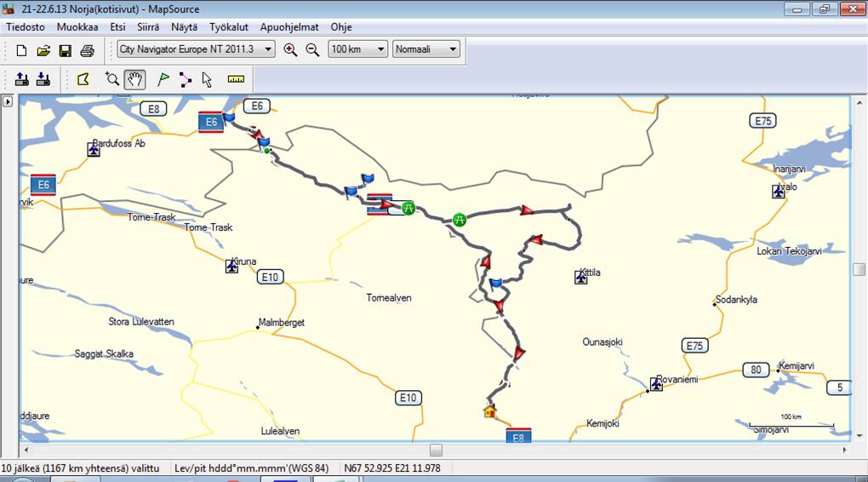The height and width of the screenshot is (482, 868).
Task: Open the Normaali detail level dropdown
Action: pos(425,49)
